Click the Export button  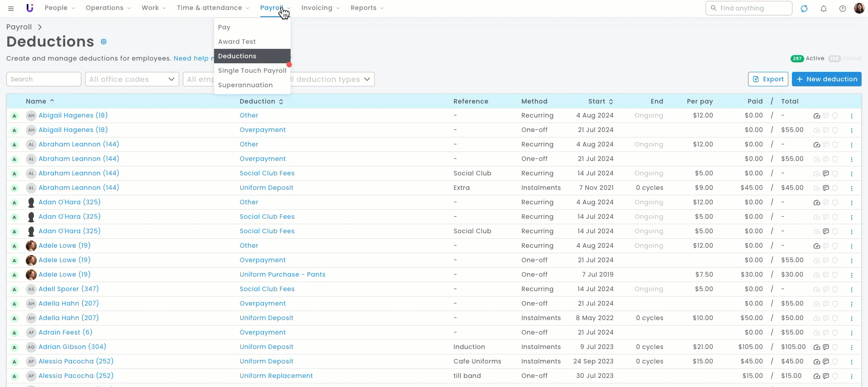768,79
